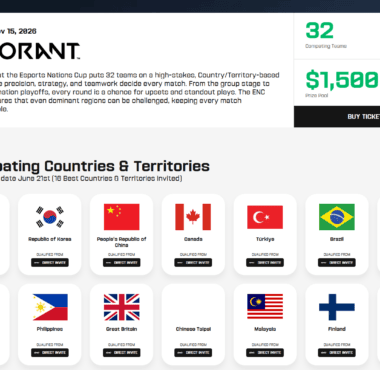Viewport: 380px width, 370px height.
Task: Click the 32 Competing Teams stat
Action: coord(326,35)
